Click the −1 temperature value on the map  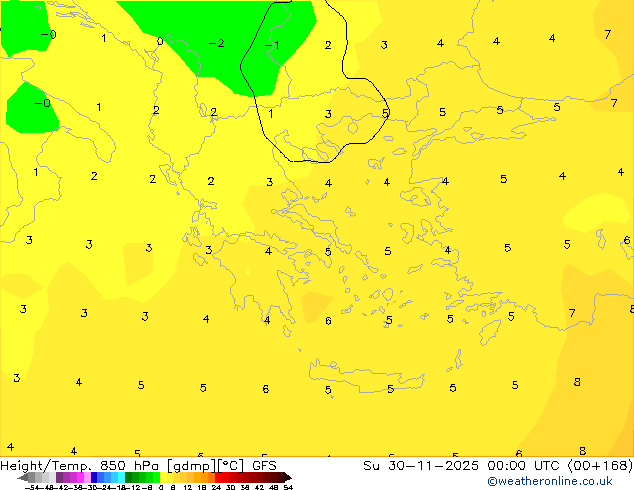coord(272,44)
